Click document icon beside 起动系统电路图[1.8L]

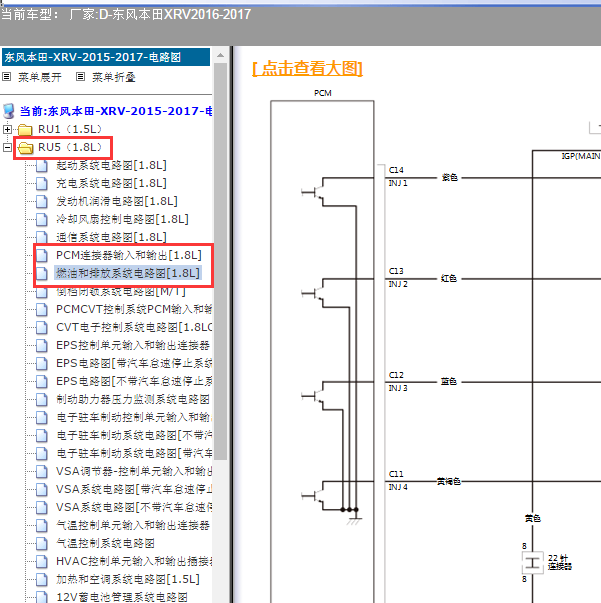coord(42,166)
